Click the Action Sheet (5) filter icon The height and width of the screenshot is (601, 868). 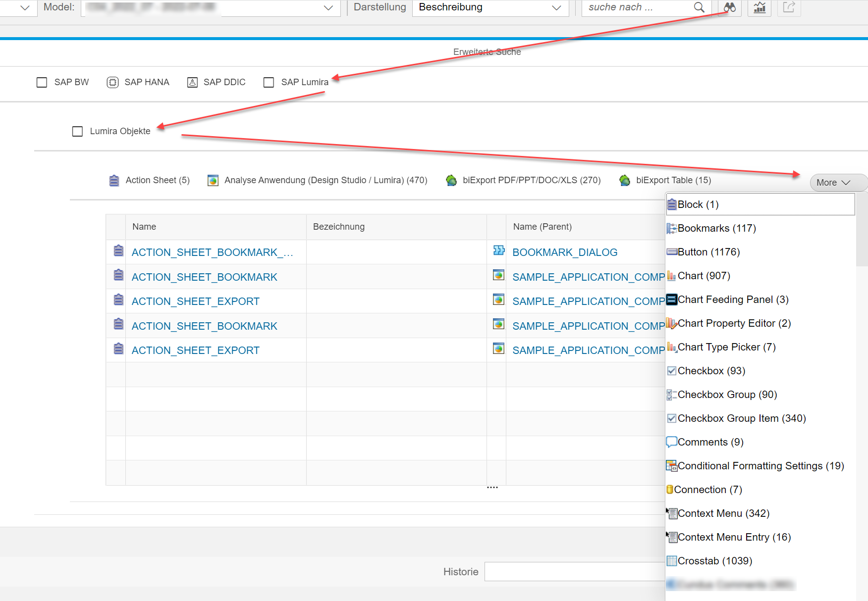pos(114,181)
